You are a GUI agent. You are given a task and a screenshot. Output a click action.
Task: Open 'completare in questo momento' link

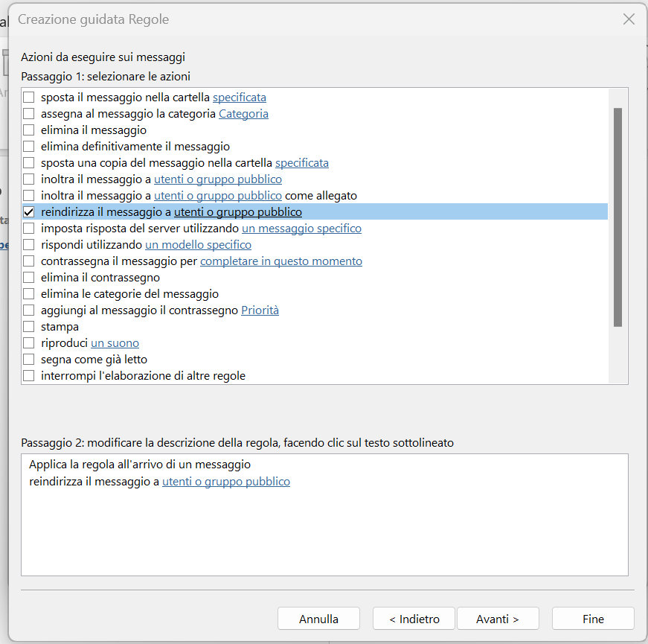281,261
